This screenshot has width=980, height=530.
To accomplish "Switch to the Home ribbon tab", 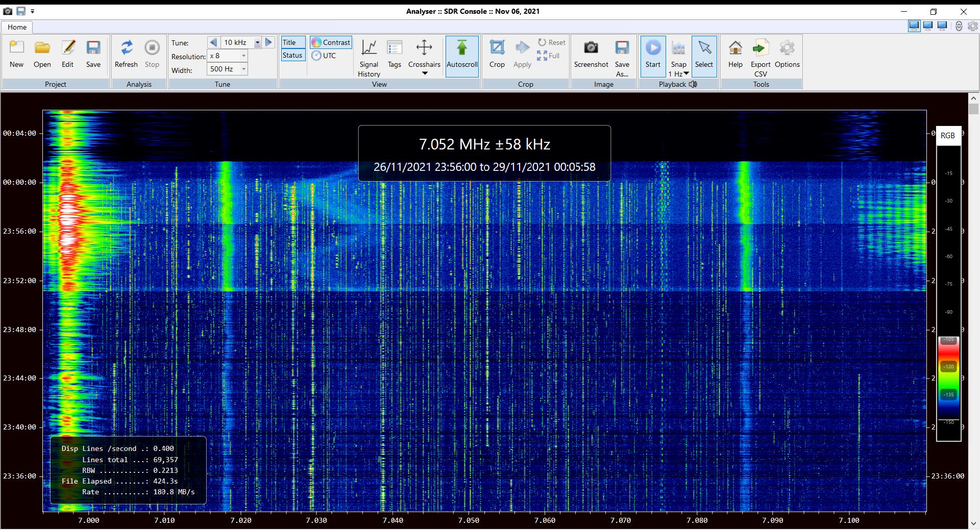I will point(17,27).
